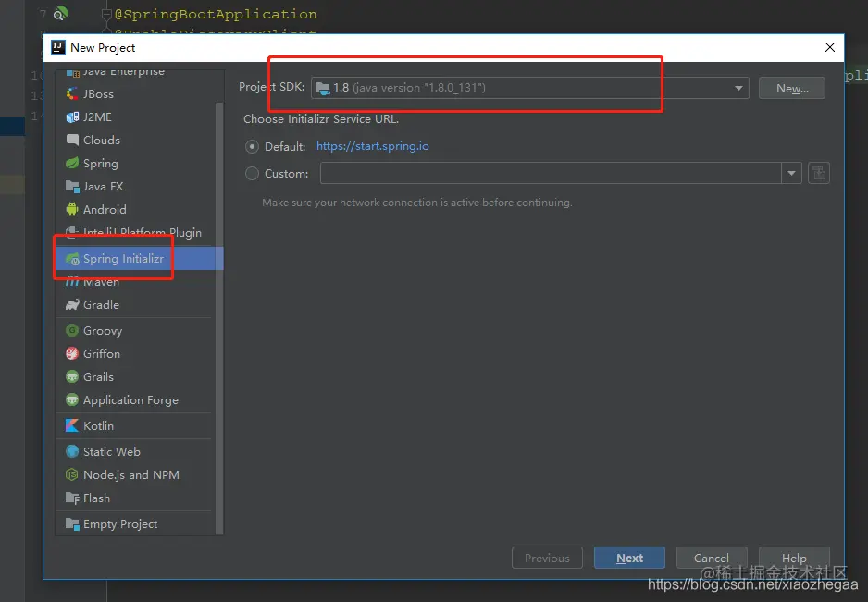The image size is (868, 602).
Task: Click the Spring Initializr icon
Action: 72,259
